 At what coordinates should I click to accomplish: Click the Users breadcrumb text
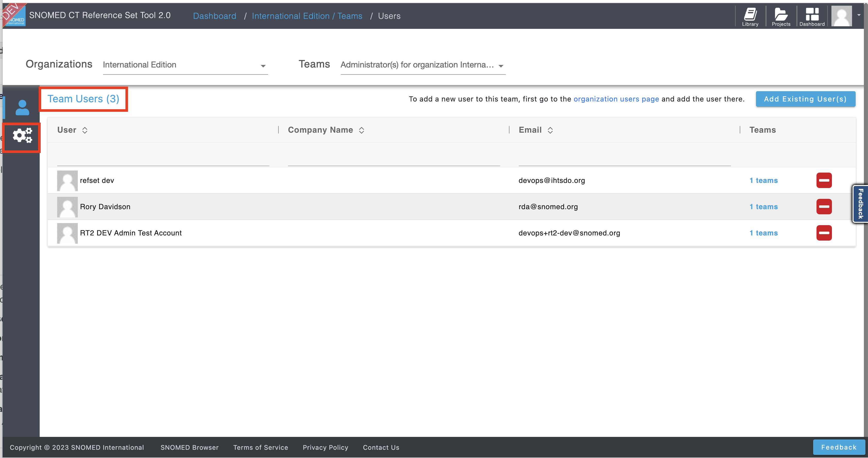[389, 16]
